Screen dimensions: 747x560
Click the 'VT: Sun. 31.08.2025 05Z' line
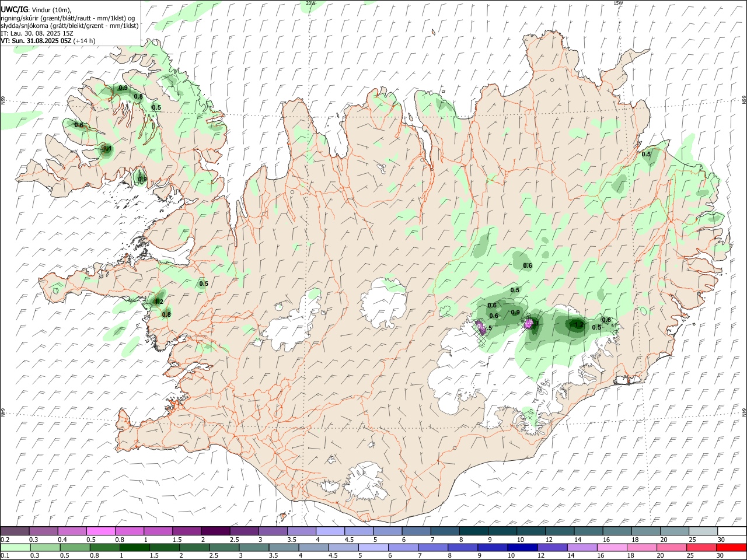click(x=36, y=41)
